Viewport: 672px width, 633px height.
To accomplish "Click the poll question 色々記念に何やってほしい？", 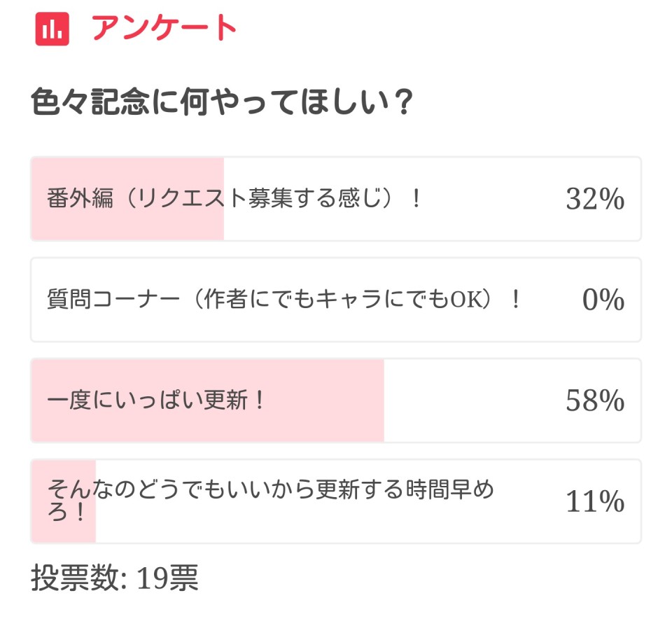I will 222,104.
